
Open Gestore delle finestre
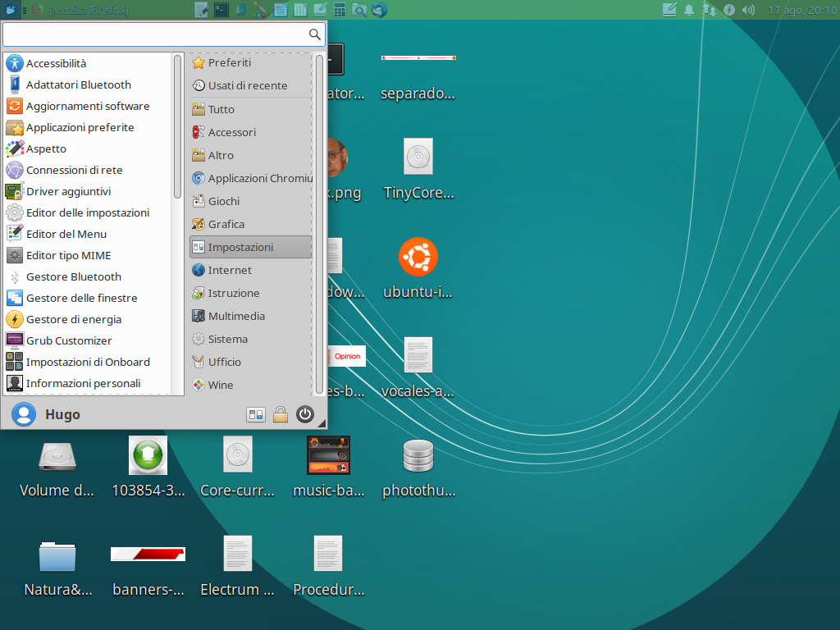pos(87,299)
